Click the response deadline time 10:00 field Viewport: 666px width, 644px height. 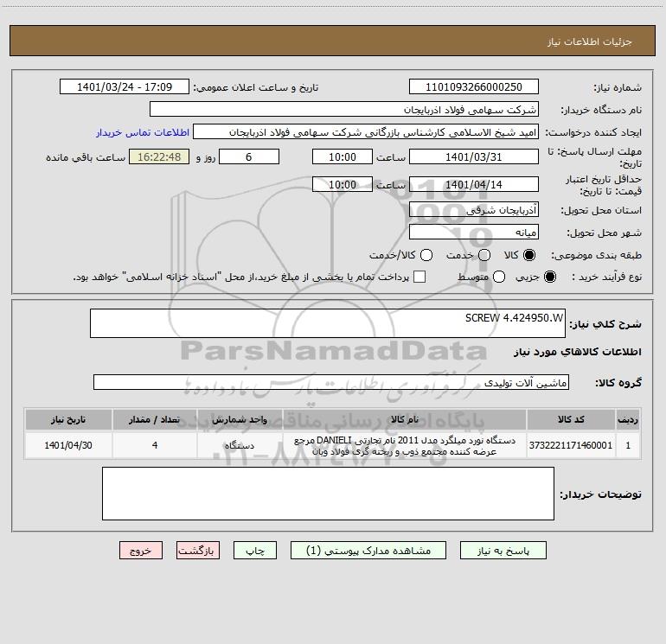(343, 157)
